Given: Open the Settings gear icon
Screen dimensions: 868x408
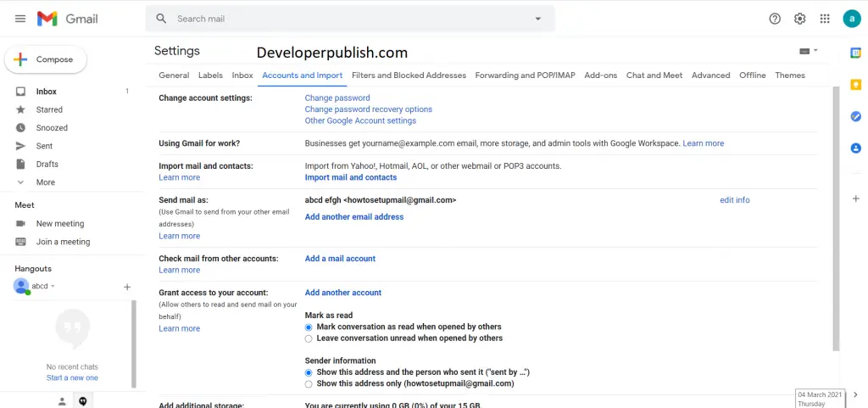Looking at the screenshot, I should pos(800,19).
